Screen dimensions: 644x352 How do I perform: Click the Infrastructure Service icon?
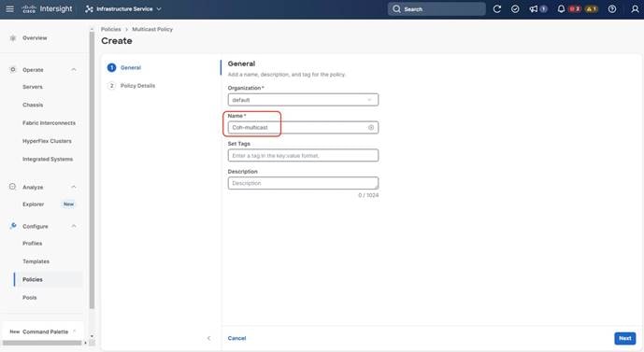(x=89, y=8)
